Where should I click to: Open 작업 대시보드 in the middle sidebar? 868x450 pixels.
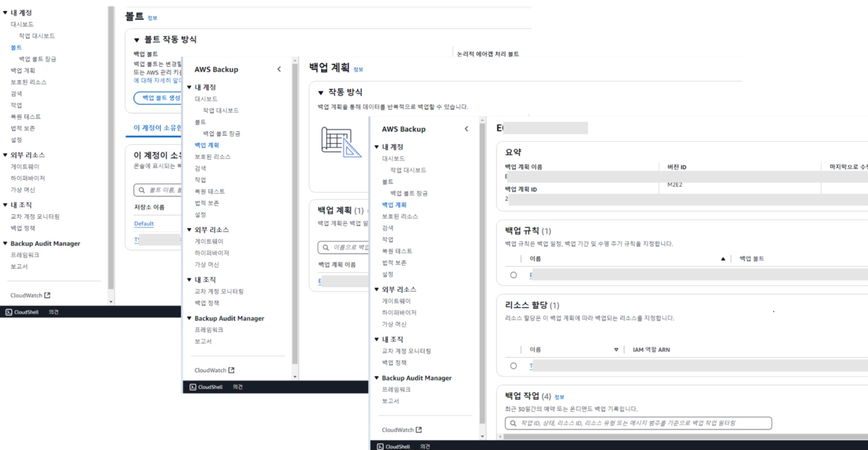pyautogui.click(x=221, y=110)
